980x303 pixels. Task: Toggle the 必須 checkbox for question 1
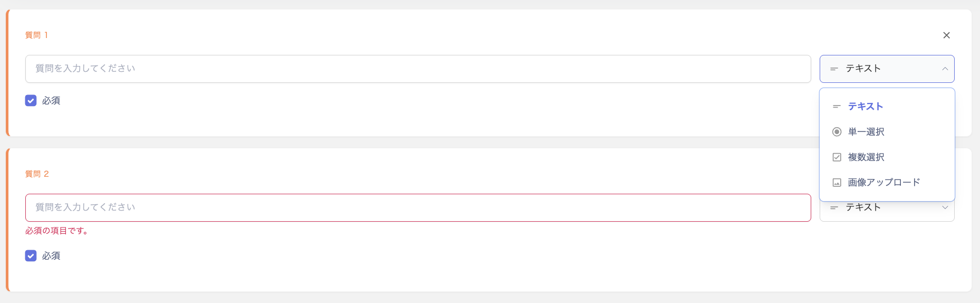point(31,101)
